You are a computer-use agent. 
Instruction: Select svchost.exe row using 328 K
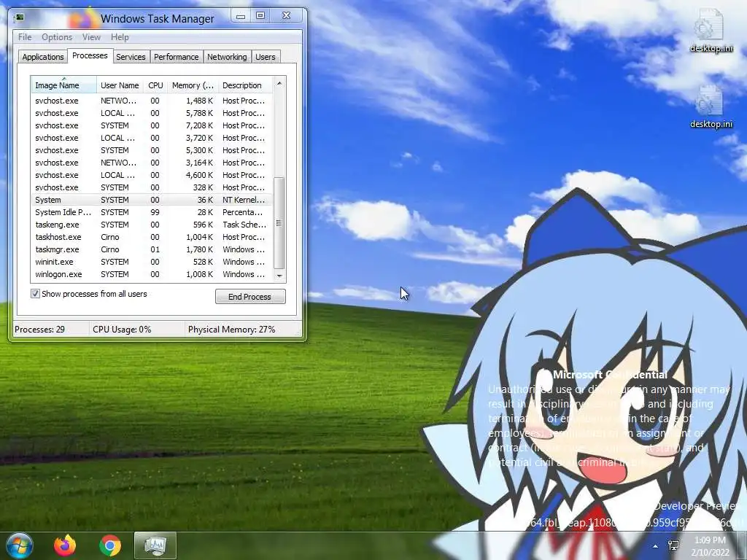pyautogui.click(x=152, y=187)
